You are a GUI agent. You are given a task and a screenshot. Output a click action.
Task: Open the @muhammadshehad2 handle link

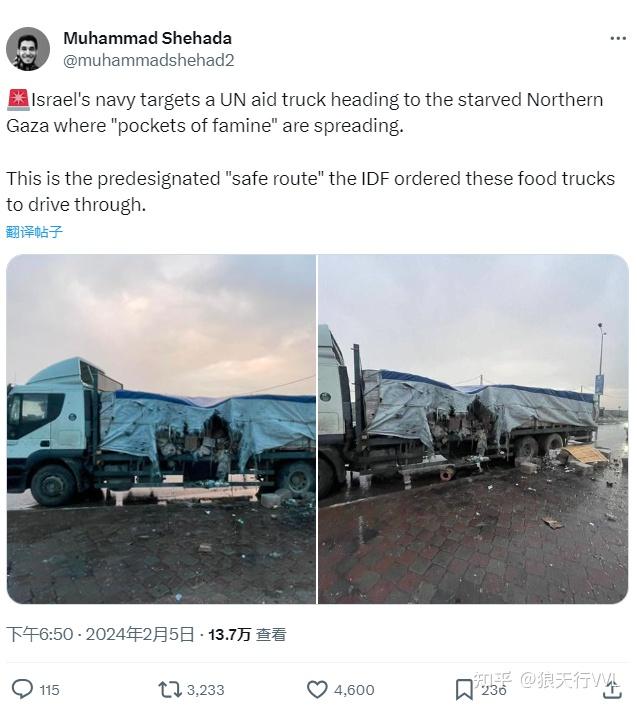[x=149, y=60]
